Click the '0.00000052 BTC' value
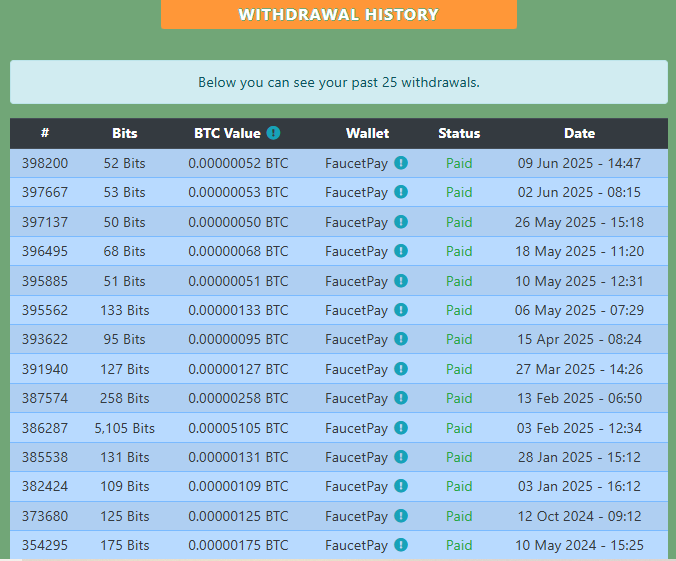Viewport: 676px width, 561px height. [x=238, y=163]
